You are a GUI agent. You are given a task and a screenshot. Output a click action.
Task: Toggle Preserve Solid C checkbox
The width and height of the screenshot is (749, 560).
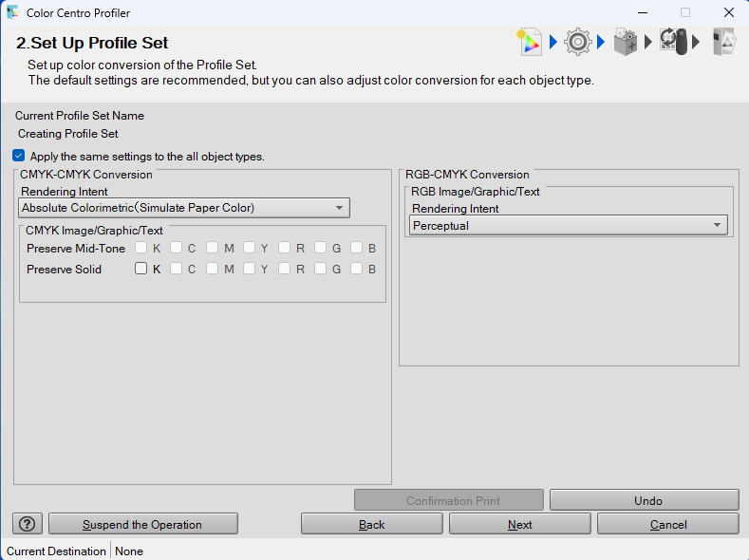pyautogui.click(x=177, y=269)
